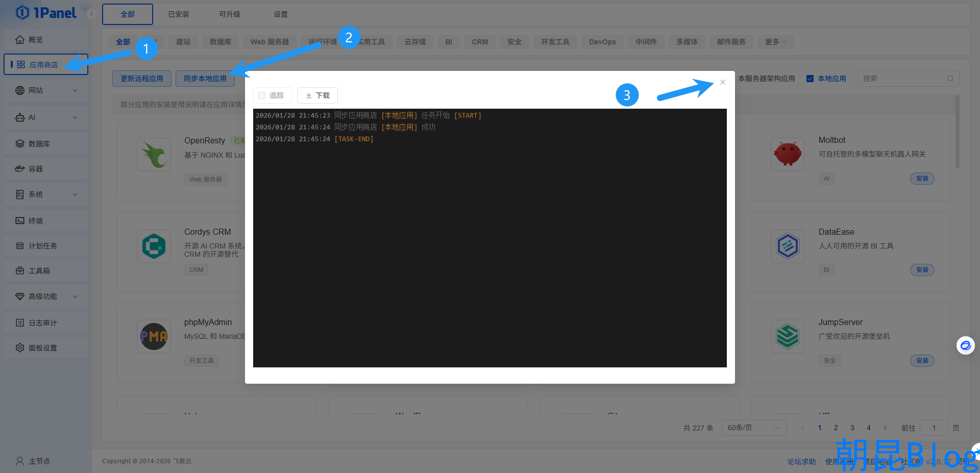
Task: Filter apps by 邮件服务 category
Action: (731, 42)
